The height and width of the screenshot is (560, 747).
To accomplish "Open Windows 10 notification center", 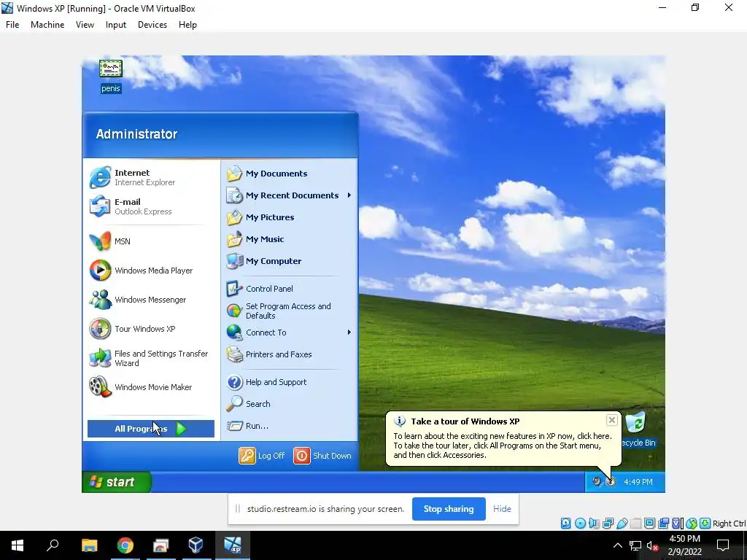I will coord(723,545).
